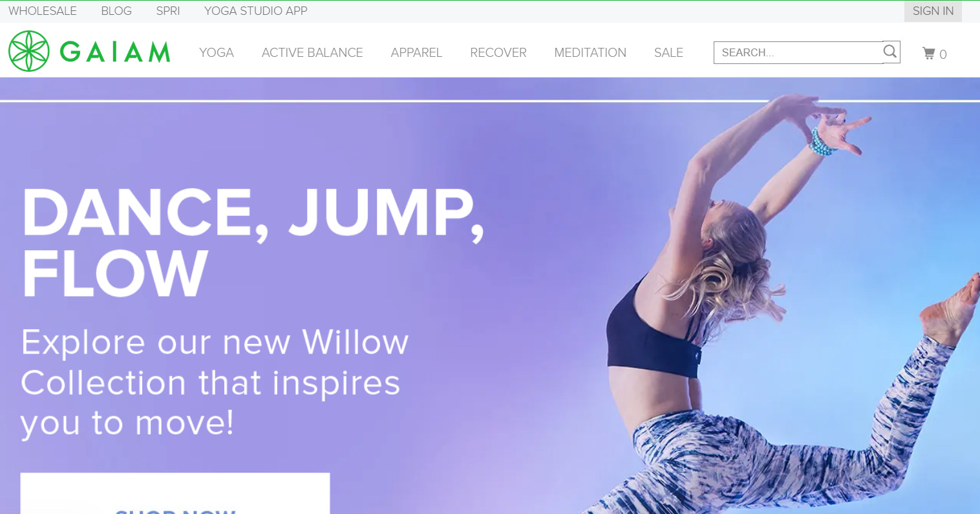Open the Yoga menu
The width and height of the screenshot is (980, 514).
[217, 53]
